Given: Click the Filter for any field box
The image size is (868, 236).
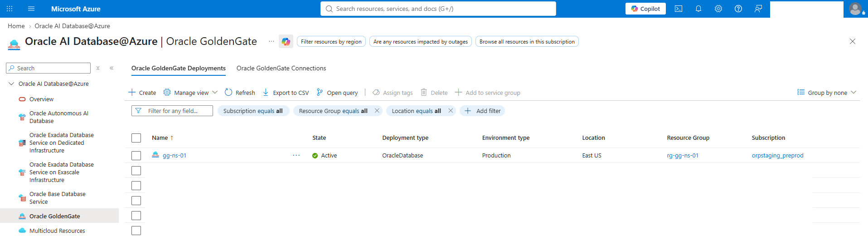Looking at the screenshot, I should click(172, 111).
